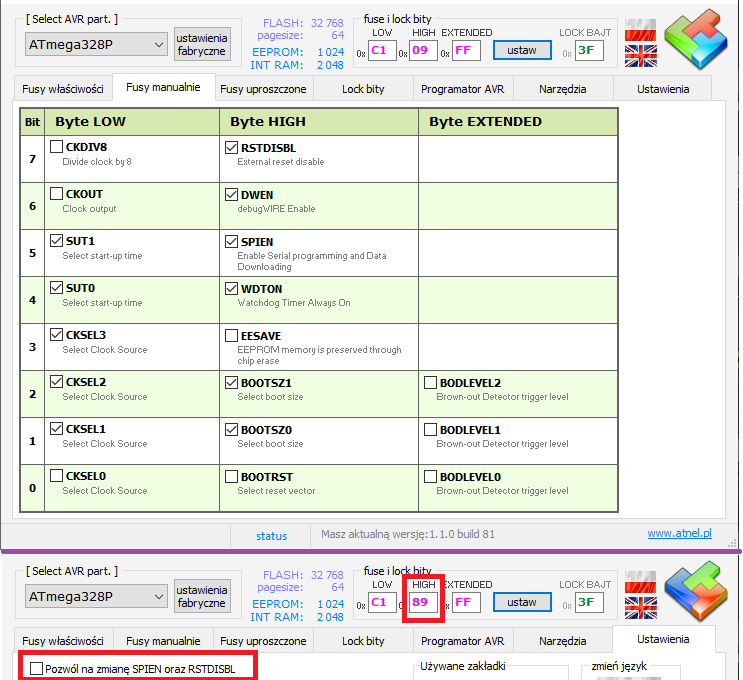This screenshot has height=680, width=743.
Task: Toggle the CKSEL2 checkbox
Action: (x=56, y=381)
